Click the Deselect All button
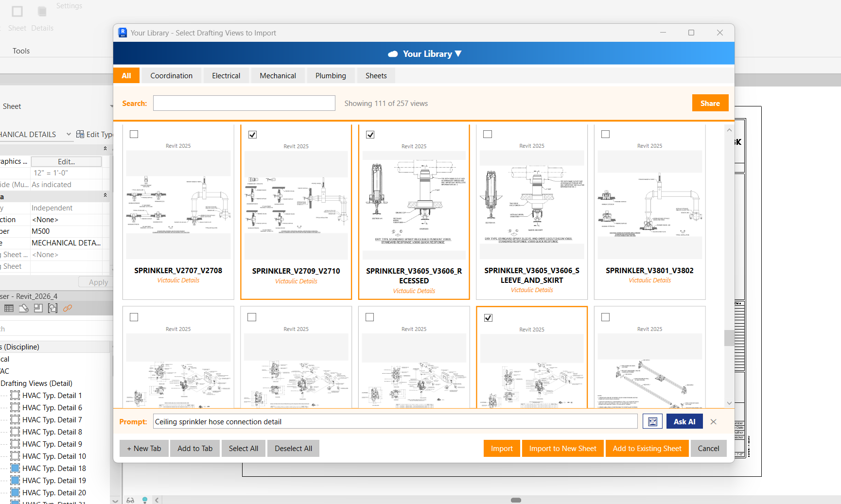841x504 pixels. [x=293, y=448]
